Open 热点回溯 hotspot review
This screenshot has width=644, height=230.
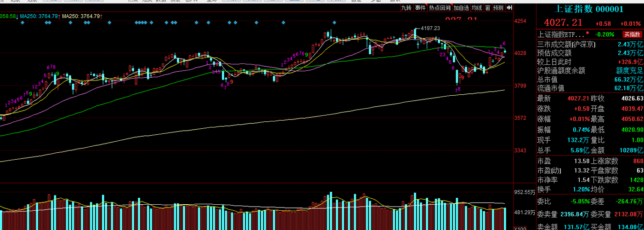point(440,8)
